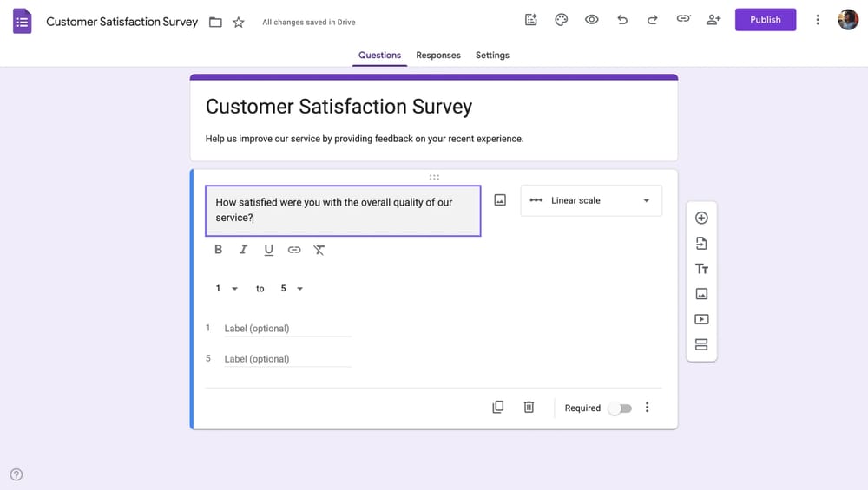Add a section from the side toolbar
Viewport: 868px width, 490px height.
[x=701, y=345]
